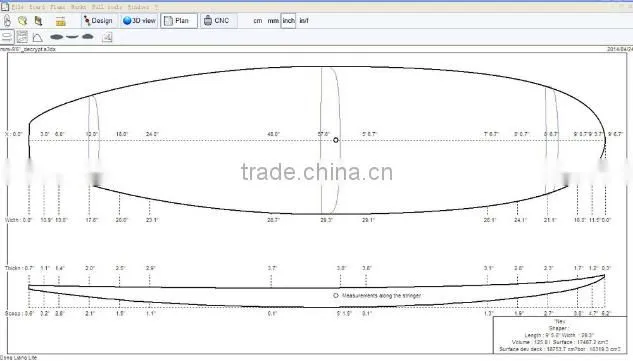The image size is (633, 361).
Task: Open the CNC mode button
Action: coord(217,21)
